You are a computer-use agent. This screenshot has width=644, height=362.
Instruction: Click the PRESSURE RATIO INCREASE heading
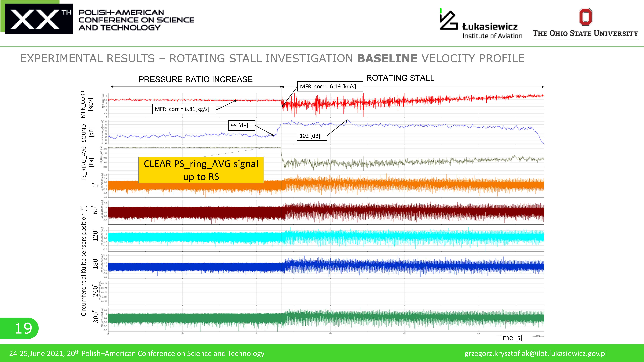(195, 79)
